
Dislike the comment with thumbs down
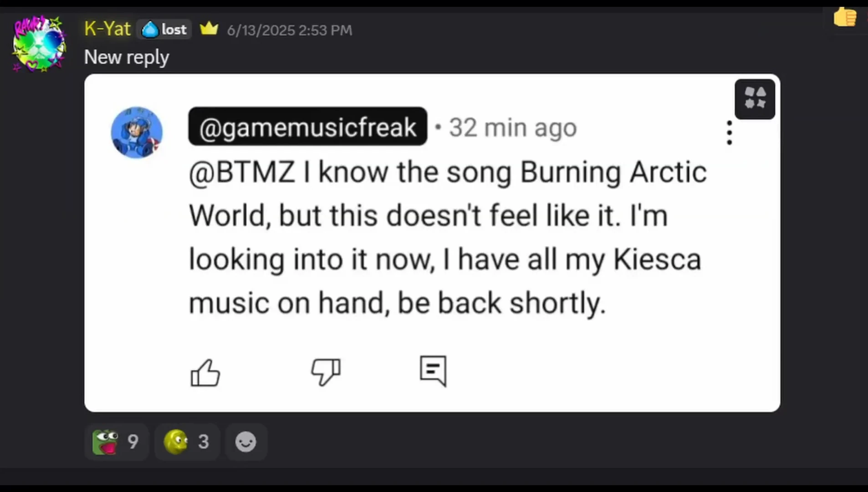326,372
